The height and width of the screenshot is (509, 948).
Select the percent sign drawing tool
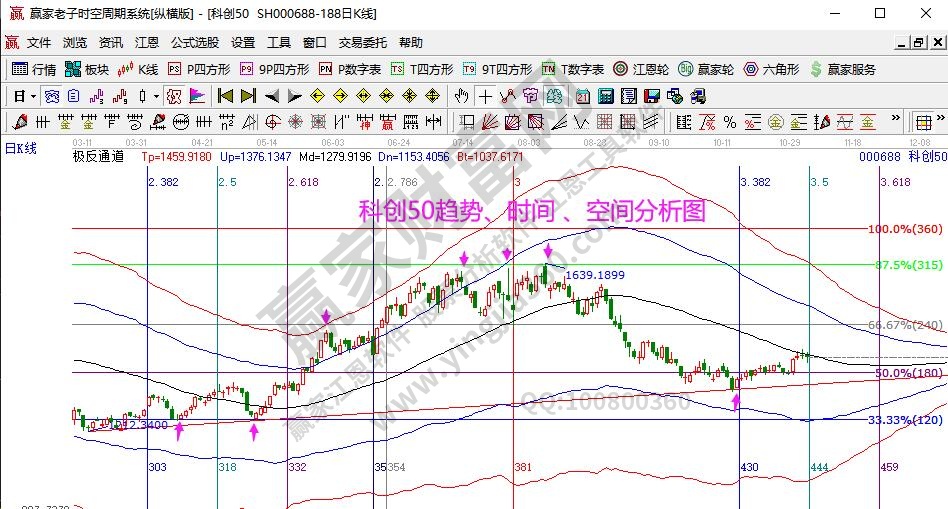point(730,122)
